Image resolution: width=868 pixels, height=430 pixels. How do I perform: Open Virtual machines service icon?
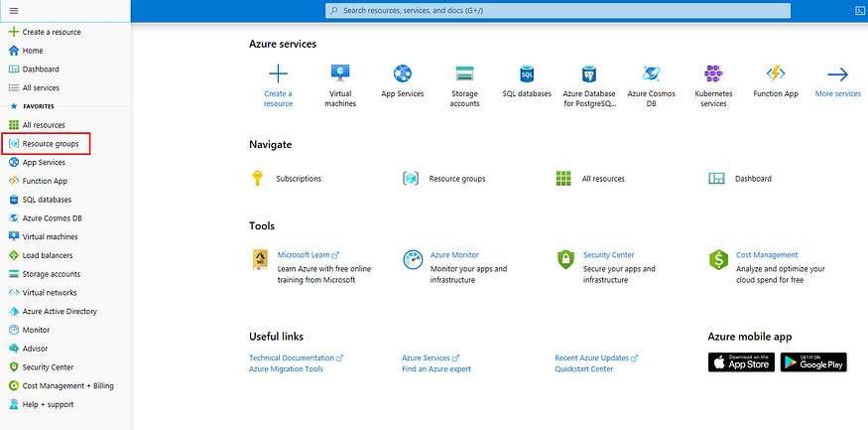click(x=340, y=74)
